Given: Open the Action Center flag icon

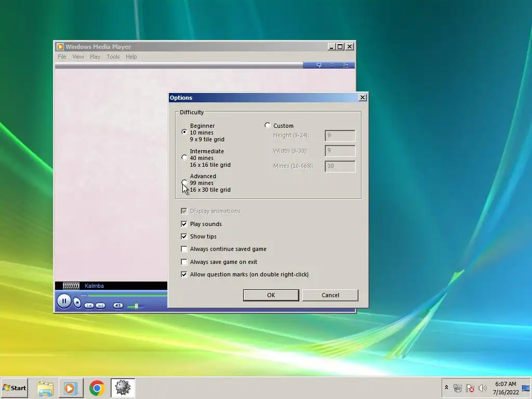Looking at the screenshot, I should coord(470,388).
